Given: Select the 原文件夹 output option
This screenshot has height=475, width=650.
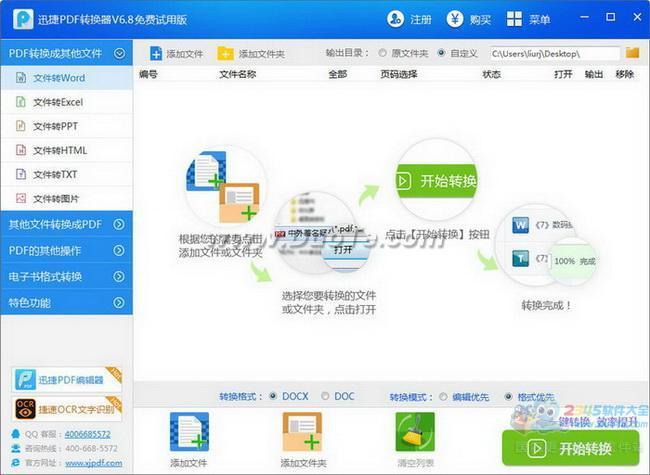Looking at the screenshot, I should coord(385,53).
